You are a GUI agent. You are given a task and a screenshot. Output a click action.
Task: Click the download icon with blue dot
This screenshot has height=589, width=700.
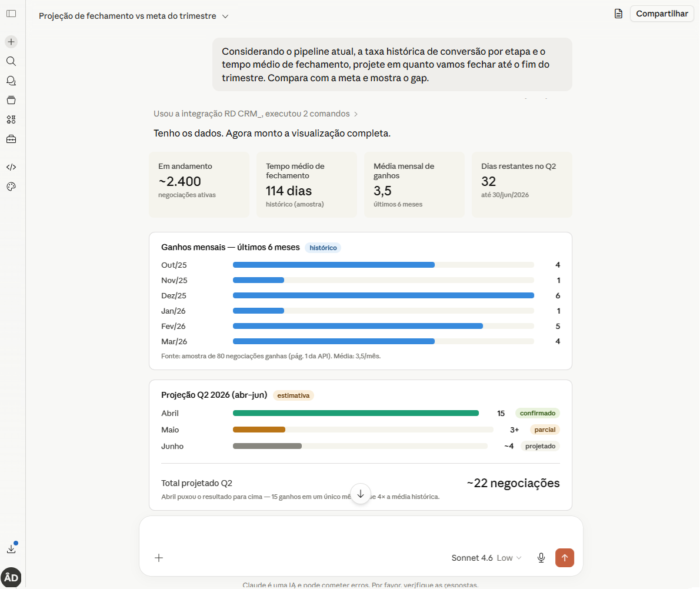[x=11, y=548]
